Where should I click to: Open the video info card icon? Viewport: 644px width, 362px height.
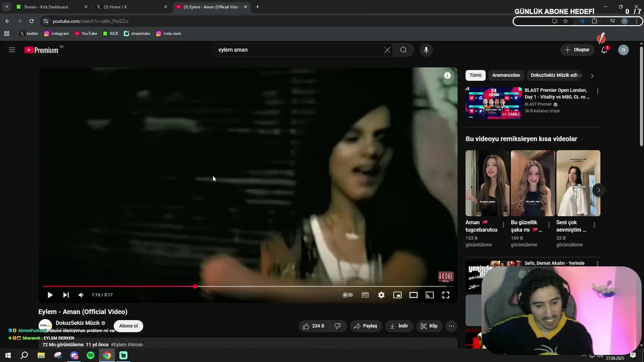point(447,75)
